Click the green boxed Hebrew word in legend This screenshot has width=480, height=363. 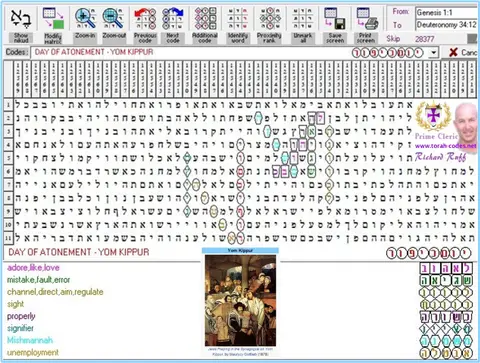pyautogui.click(x=447, y=281)
